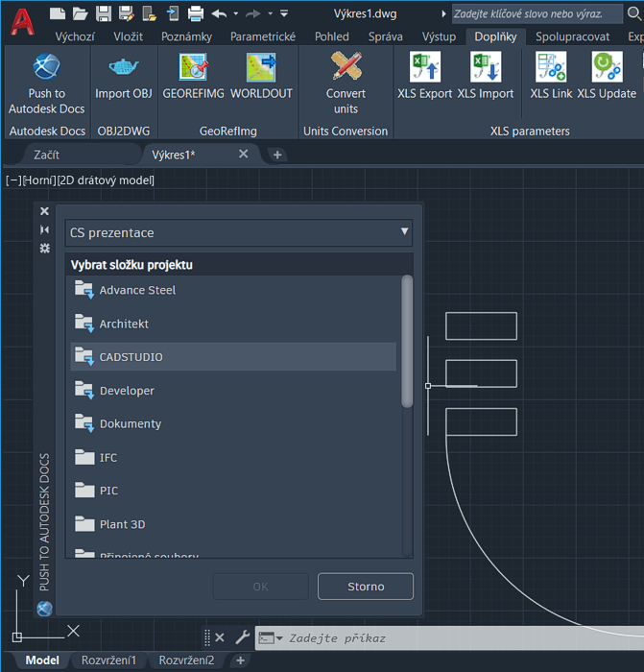Select the PIC folder

point(233,491)
